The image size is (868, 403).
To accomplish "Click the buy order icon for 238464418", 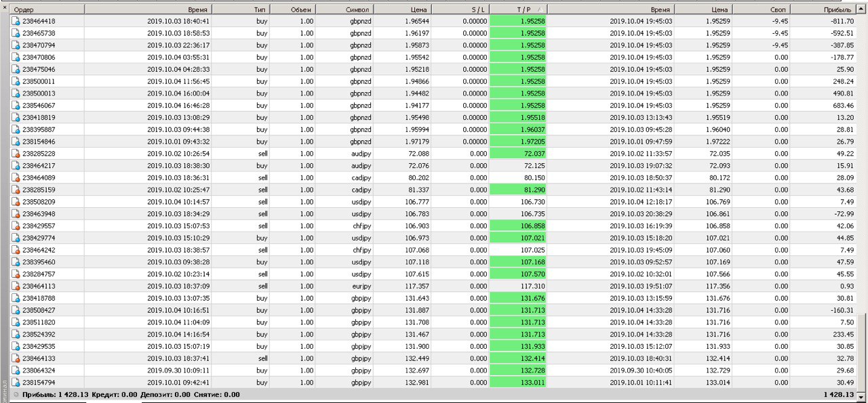I will (16, 21).
